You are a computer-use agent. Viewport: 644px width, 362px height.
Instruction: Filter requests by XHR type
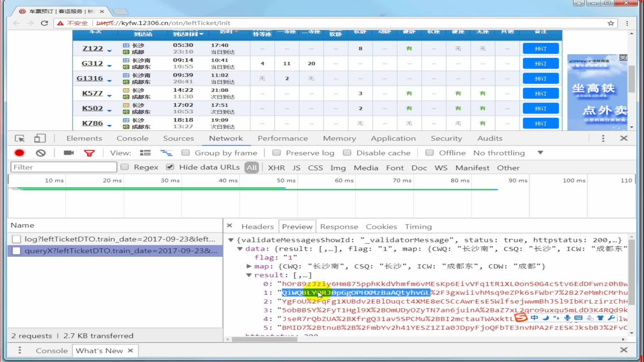click(x=276, y=168)
